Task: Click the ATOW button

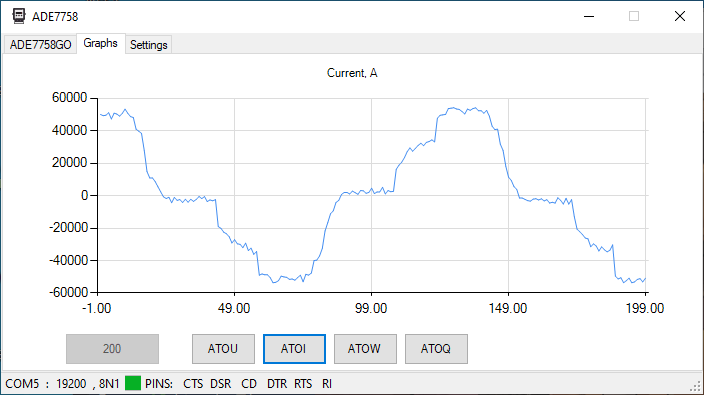Action: point(365,349)
